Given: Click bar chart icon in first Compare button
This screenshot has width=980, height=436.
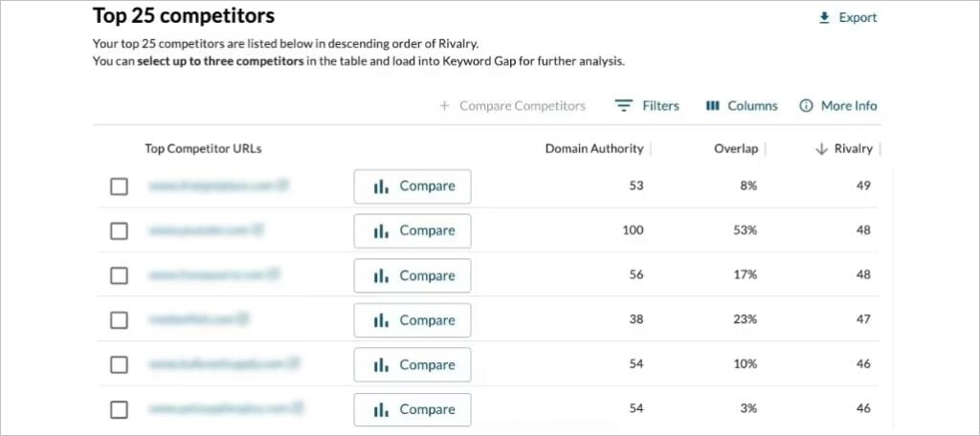Looking at the screenshot, I should point(381,186).
